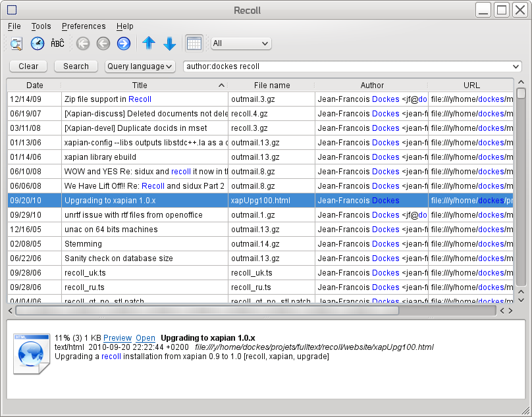
Task: Expand the All document category filter
Action: [x=241, y=44]
